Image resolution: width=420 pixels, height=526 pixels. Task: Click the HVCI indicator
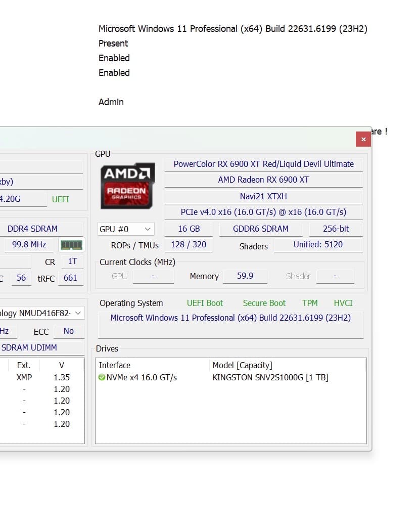point(343,303)
